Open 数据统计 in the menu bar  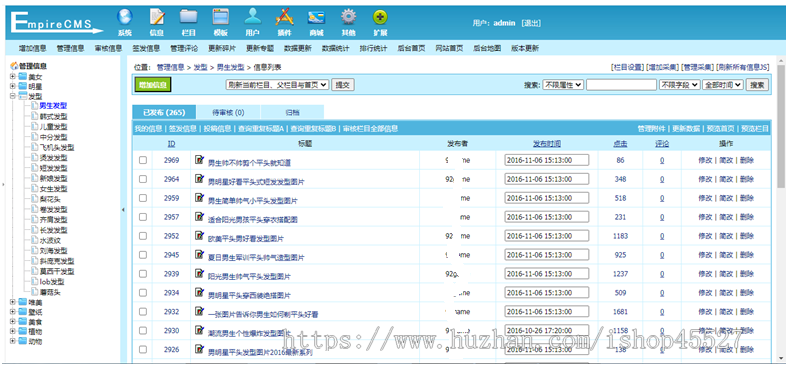pyautogui.click(x=336, y=48)
